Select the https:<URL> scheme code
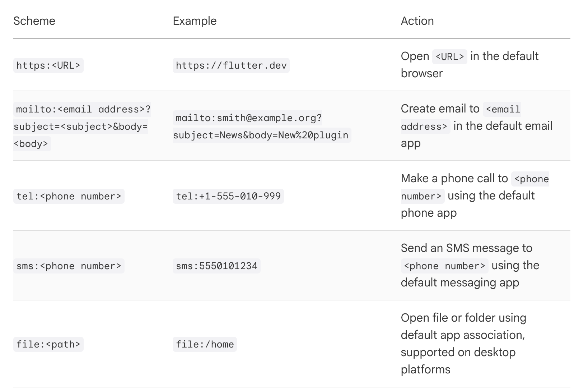The width and height of the screenshot is (588, 391). pos(48,65)
